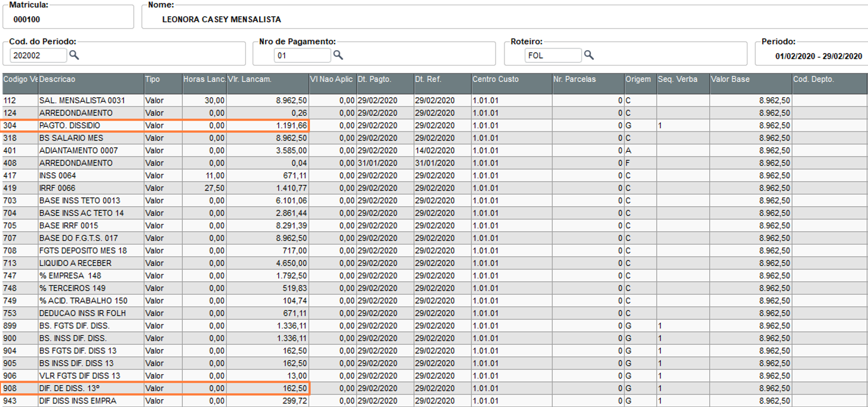The image size is (868, 407).
Task: Click the employee name LEONORA CASEY MENSALISTA
Action: click(221, 19)
